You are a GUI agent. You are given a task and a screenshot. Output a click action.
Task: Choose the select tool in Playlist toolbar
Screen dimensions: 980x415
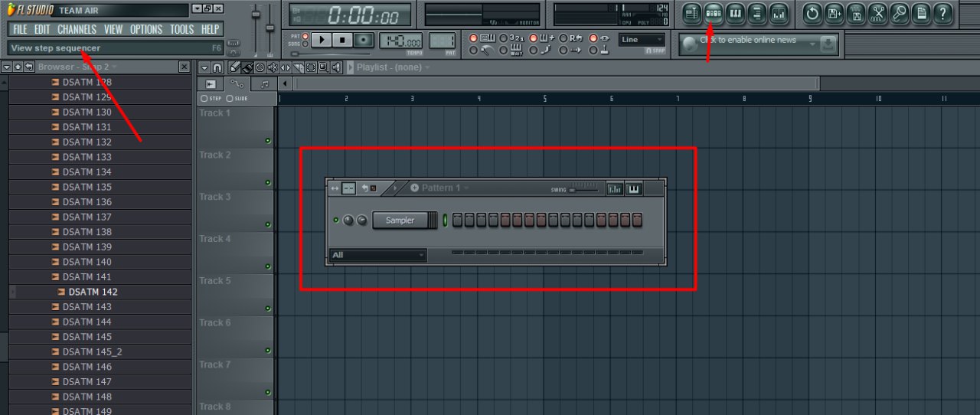[x=310, y=67]
